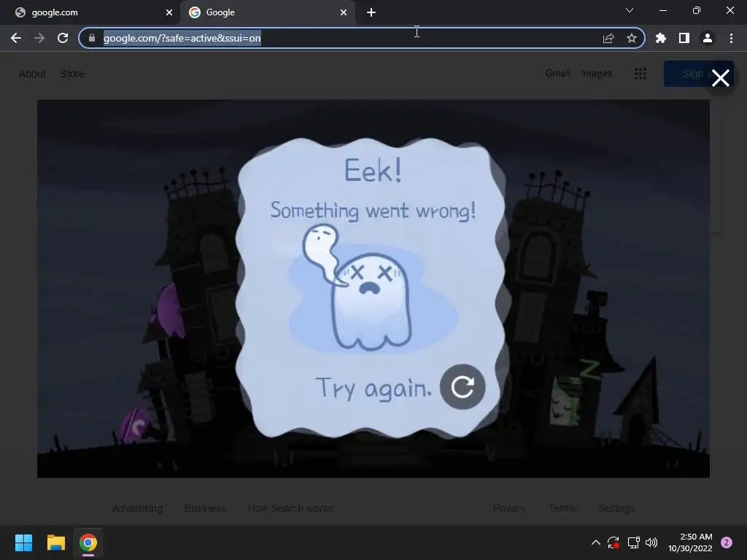Expand the tab search dropdown

pos(630,10)
